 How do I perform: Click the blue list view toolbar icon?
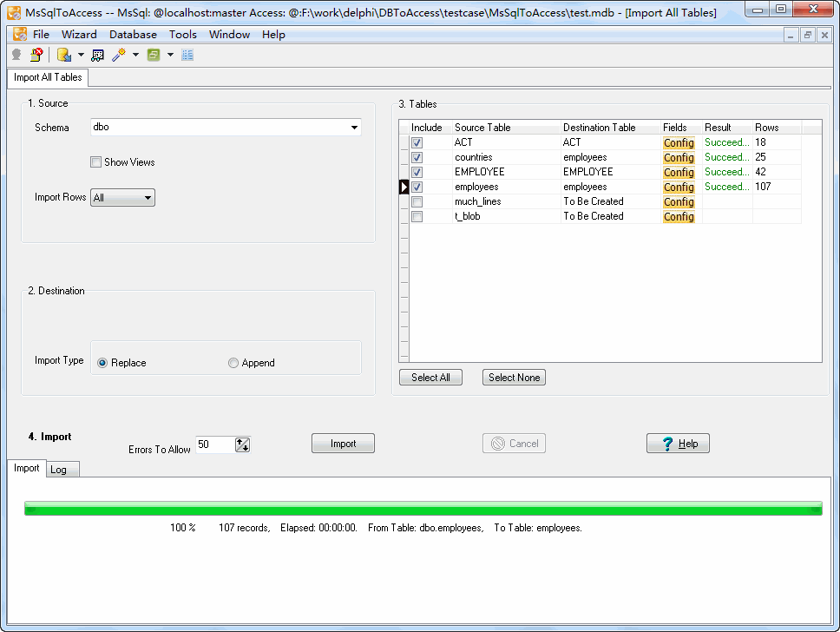pyautogui.click(x=187, y=55)
